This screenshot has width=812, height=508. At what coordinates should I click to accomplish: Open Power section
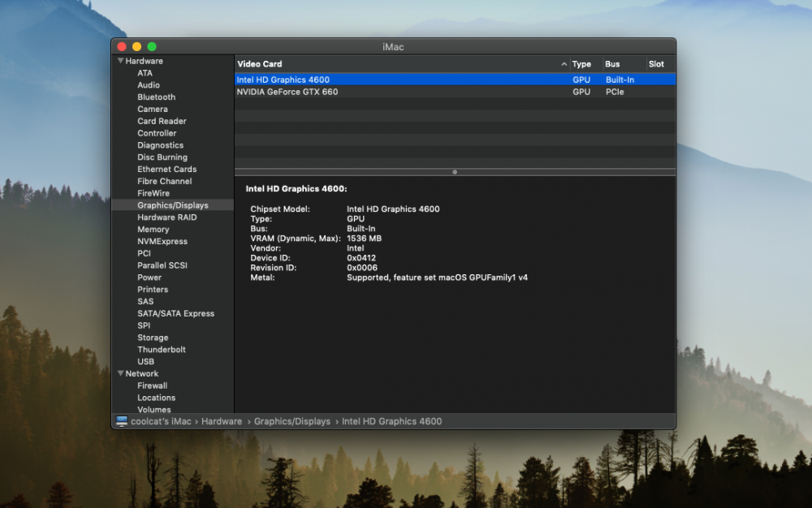point(149,278)
